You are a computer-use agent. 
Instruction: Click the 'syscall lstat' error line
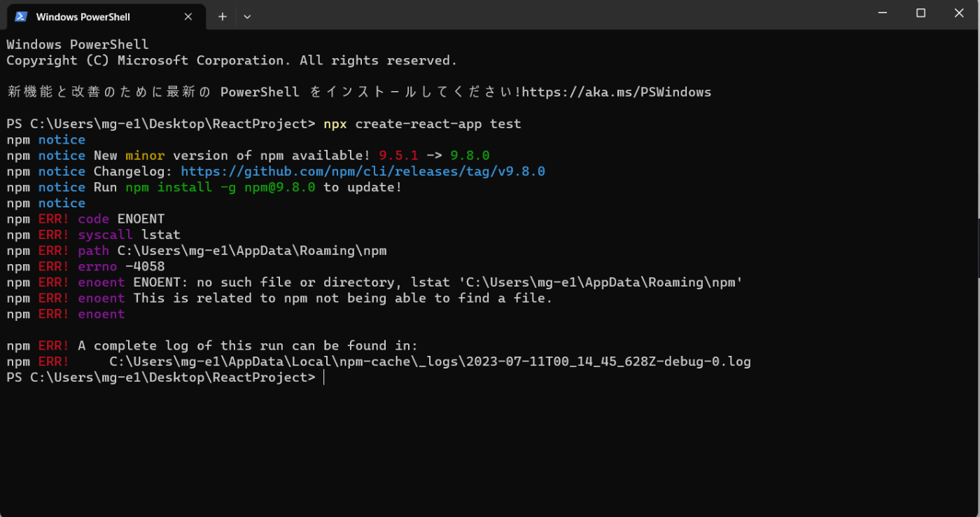93,235
